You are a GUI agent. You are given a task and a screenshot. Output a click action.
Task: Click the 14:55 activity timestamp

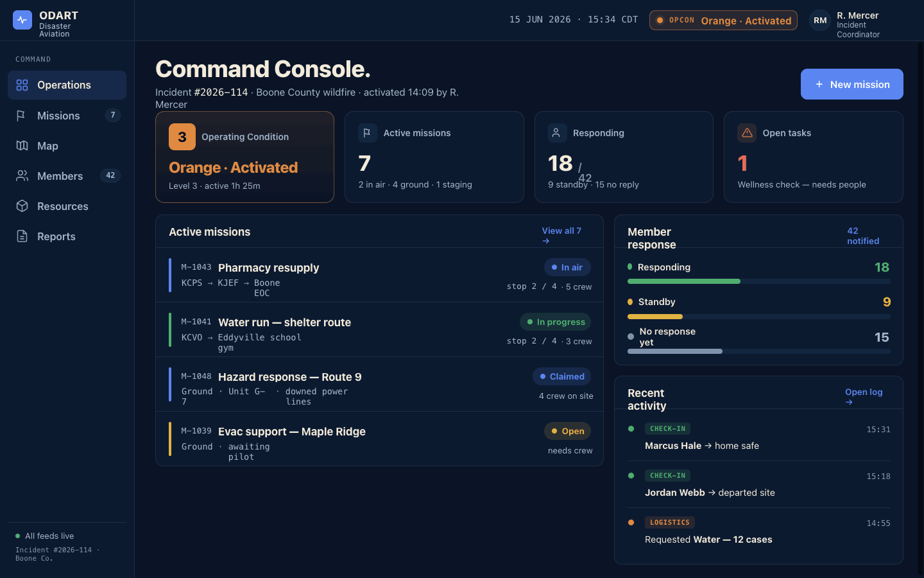pos(878,523)
